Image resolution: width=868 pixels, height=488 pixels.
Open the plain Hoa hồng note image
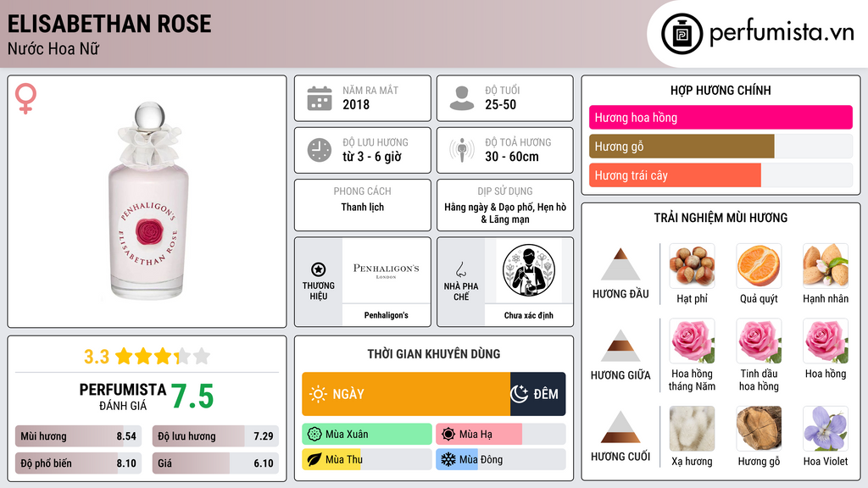click(x=826, y=341)
